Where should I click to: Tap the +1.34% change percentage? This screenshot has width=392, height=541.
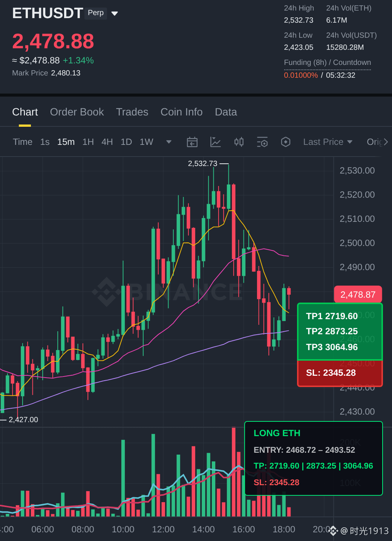pos(78,60)
